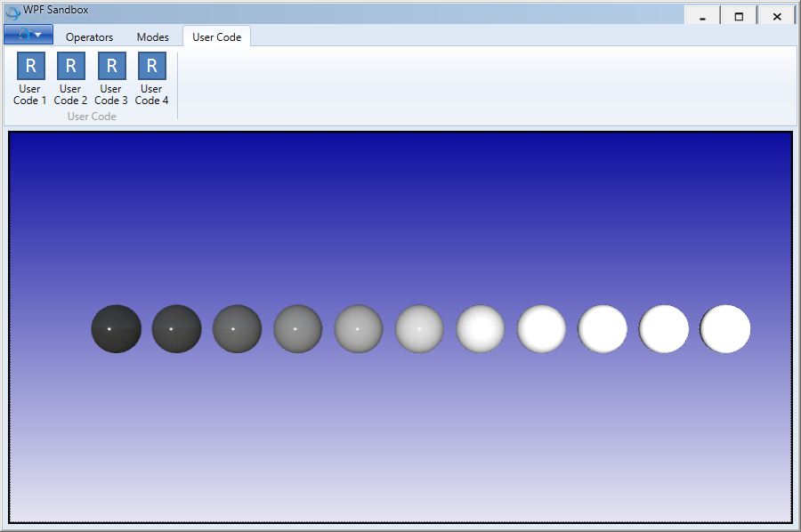Viewport: 801px width, 532px height.
Task: Select the User Code ribbon tab
Action: pos(216,37)
